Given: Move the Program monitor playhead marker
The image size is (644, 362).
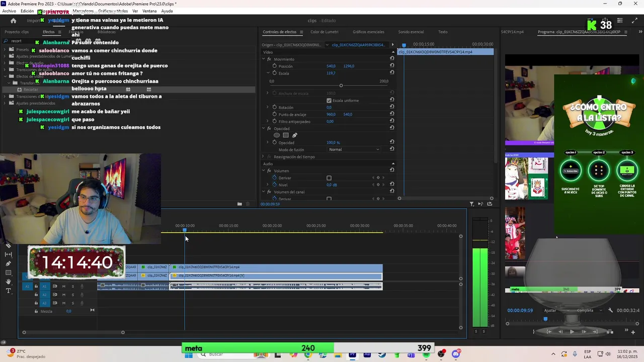Looking at the screenshot, I should (545, 319).
